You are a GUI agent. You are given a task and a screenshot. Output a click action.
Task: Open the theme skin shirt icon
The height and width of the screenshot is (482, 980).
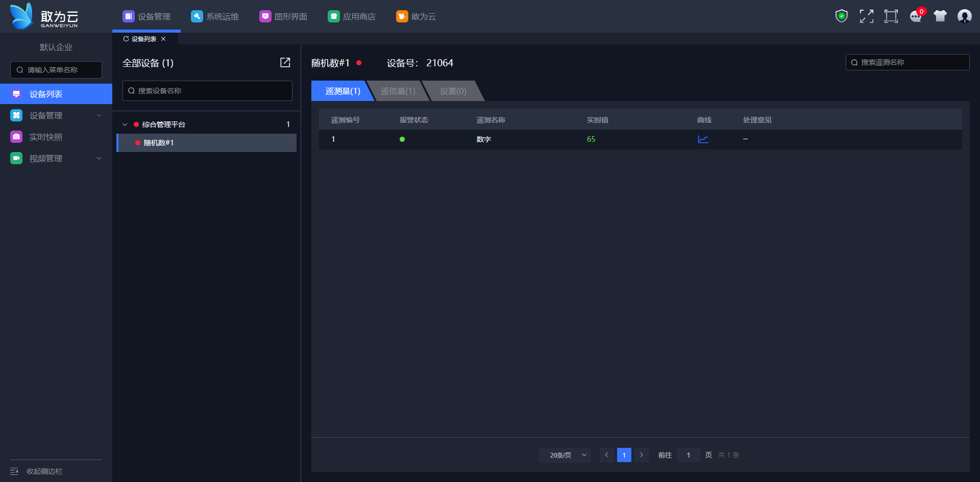[940, 16]
